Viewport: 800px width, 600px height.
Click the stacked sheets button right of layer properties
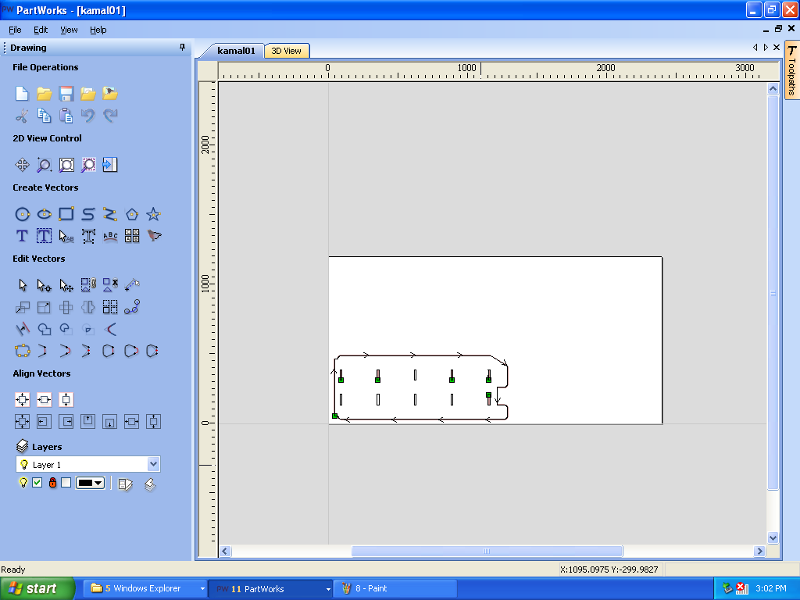(x=149, y=484)
